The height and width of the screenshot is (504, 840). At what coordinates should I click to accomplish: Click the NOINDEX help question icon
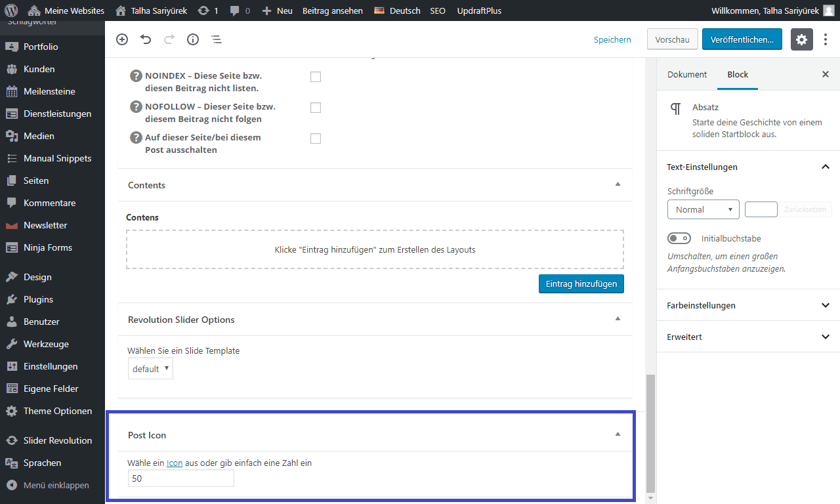pos(136,75)
